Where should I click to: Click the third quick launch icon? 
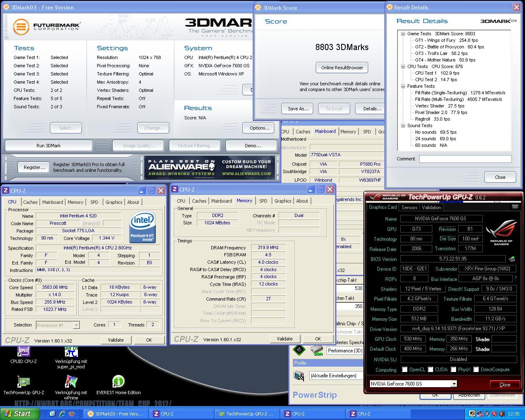(71, 414)
